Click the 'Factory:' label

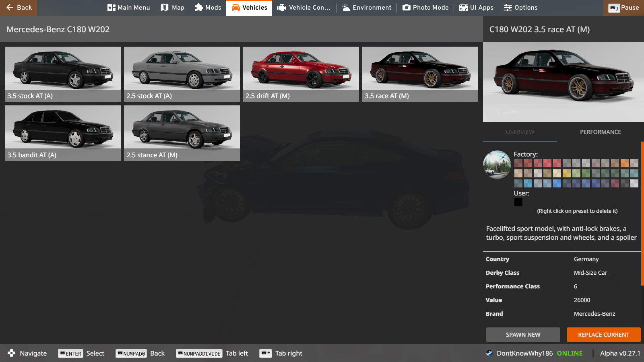pyautogui.click(x=526, y=154)
